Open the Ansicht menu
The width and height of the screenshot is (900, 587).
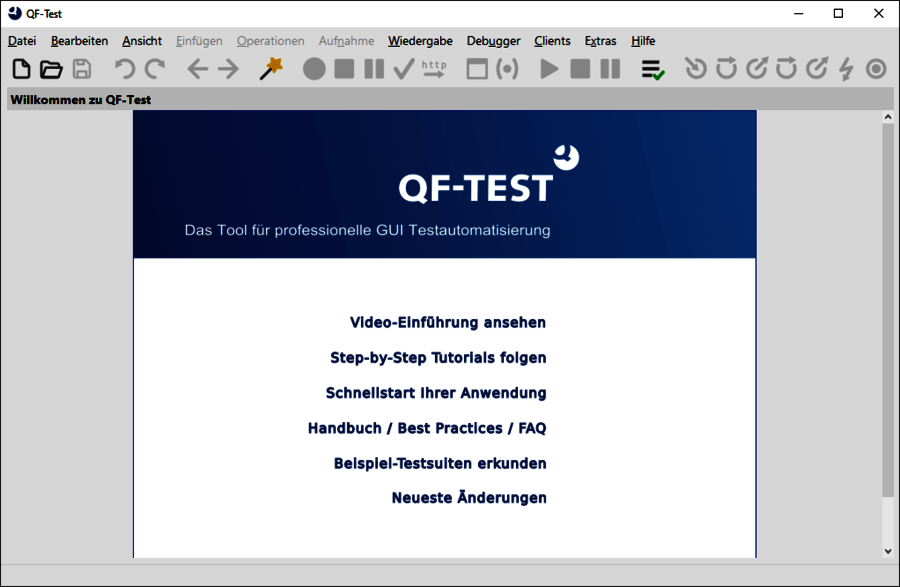142,41
